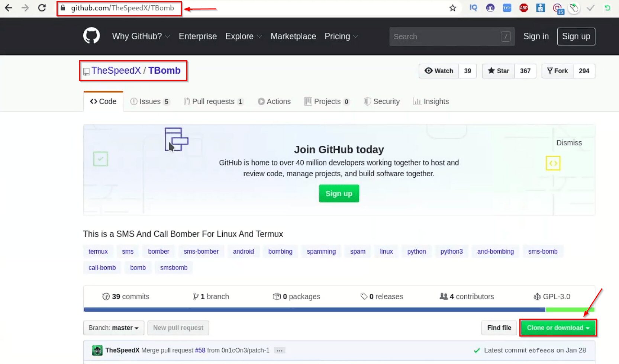This screenshot has width=619, height=364.
Task: Click the browser back arrow
Action: pos(9,8)
